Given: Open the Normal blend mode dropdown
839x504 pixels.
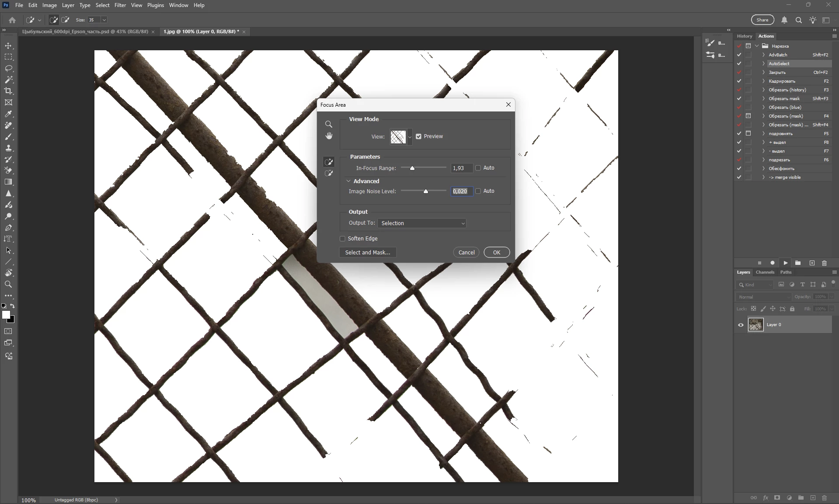Looking at the screenshot, I should click(x=763, y=297).
